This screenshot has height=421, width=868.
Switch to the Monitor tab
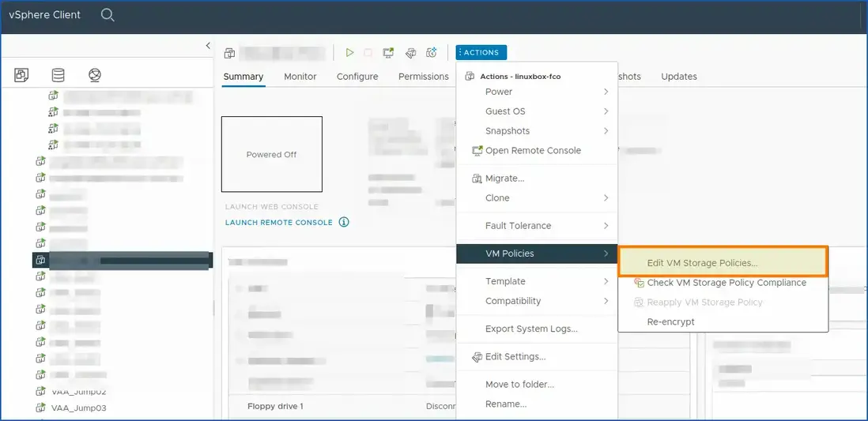300,77
